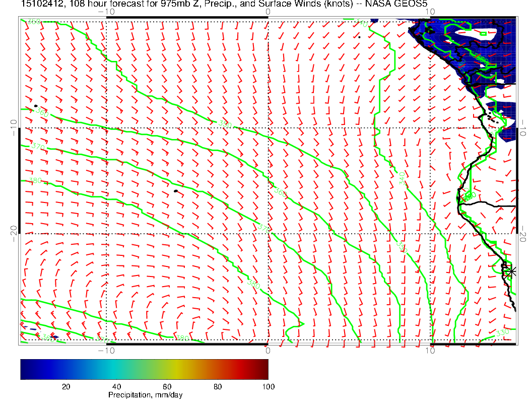Click the 350 contour label in the top-left corner
532x411 pixels.
[33, 22]
